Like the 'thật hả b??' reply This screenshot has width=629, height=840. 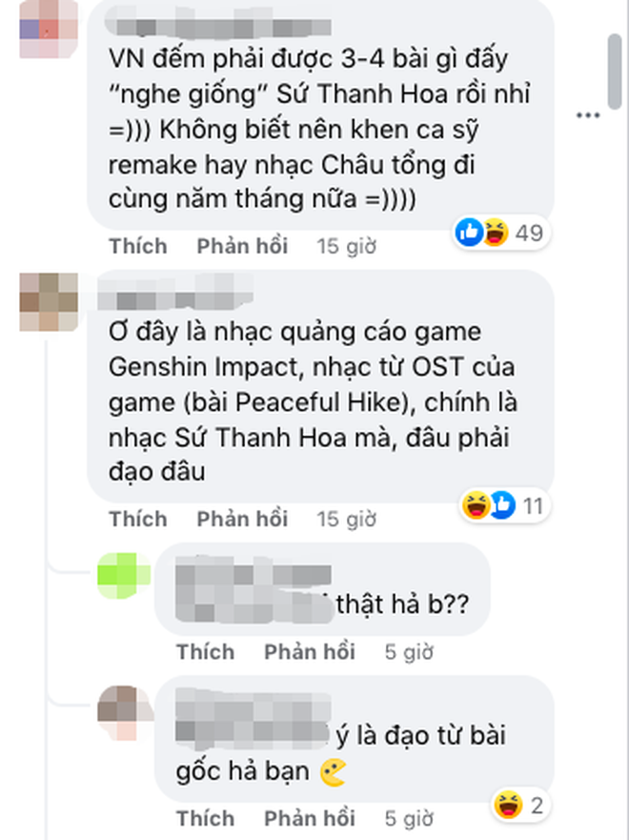point(206,652)
